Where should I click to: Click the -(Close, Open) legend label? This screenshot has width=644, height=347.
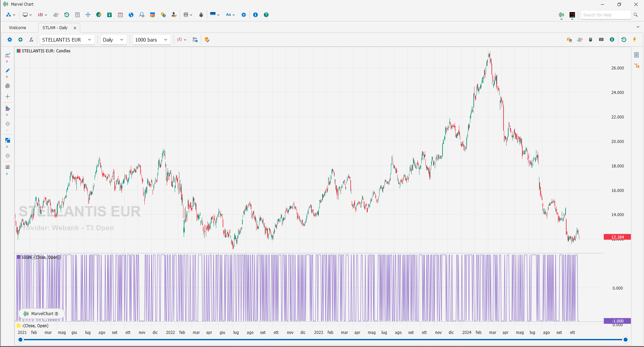point(33,326)
